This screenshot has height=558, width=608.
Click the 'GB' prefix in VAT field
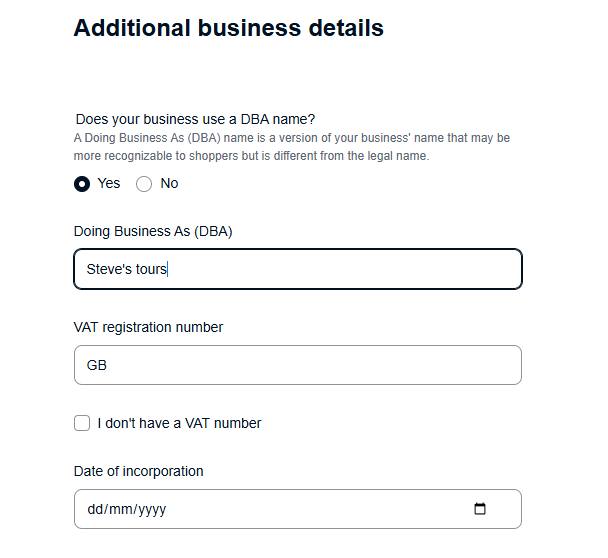point(97,365)
